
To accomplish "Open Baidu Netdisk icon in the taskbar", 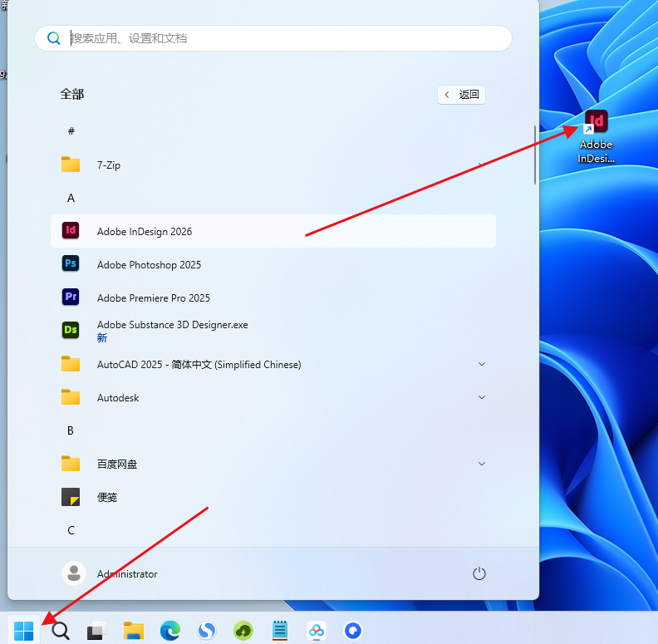I will (x=317, y=631).
